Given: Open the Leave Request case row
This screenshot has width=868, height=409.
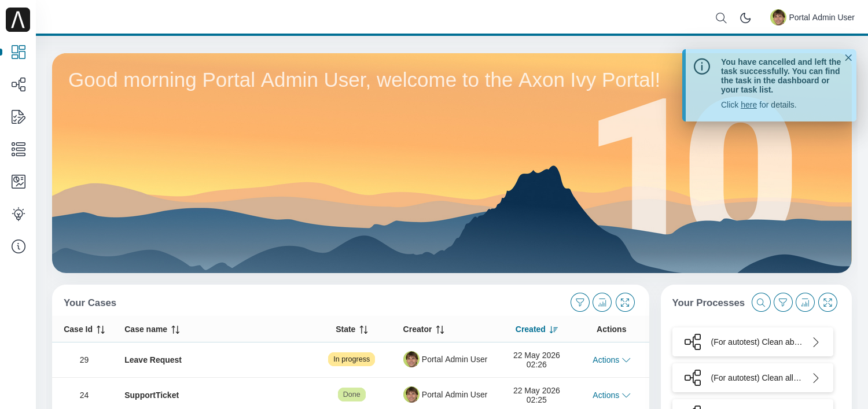Looking at the screenshot, I should [x=351, y=360].
